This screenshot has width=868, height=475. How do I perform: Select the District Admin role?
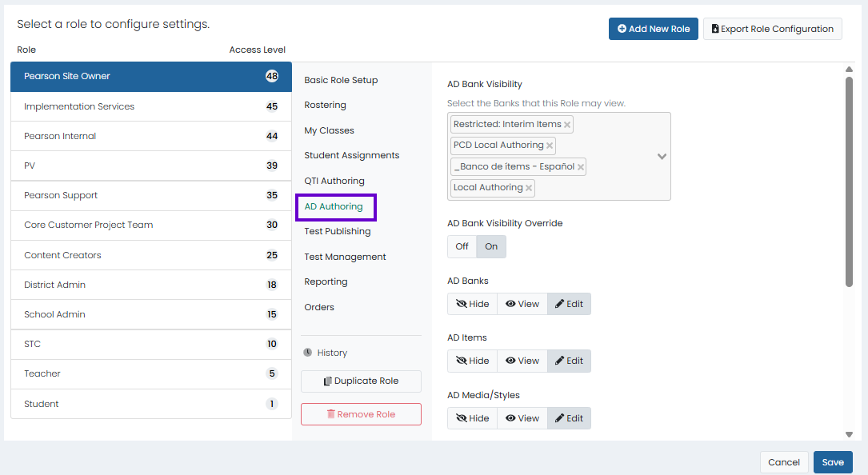click(151, 285)
